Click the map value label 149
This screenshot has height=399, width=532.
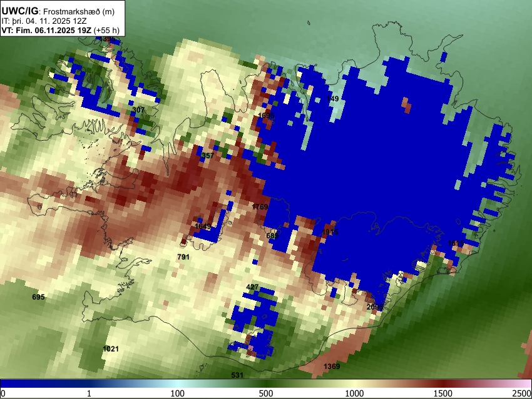[x=332, y=99]
